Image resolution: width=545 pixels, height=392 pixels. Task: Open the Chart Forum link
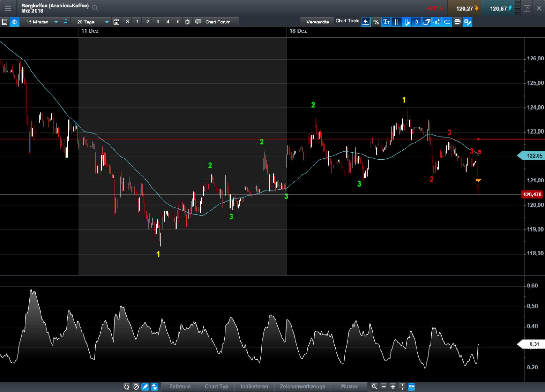tap(217, 22)
